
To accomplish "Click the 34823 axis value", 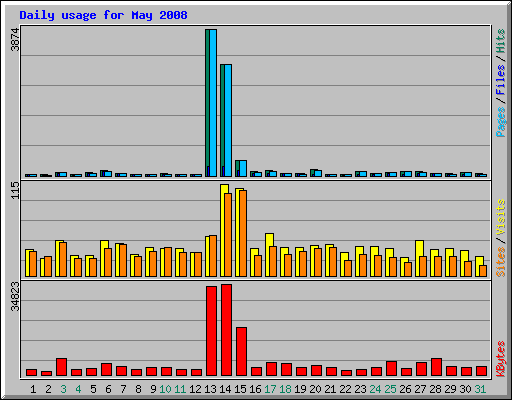I will [x=15, y=296].
